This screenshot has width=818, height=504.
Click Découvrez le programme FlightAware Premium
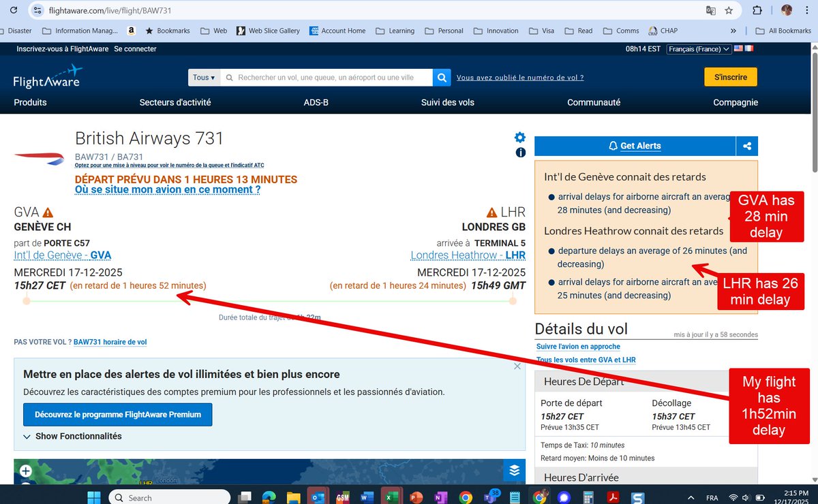pyautogui.click(x=118, y=415)
